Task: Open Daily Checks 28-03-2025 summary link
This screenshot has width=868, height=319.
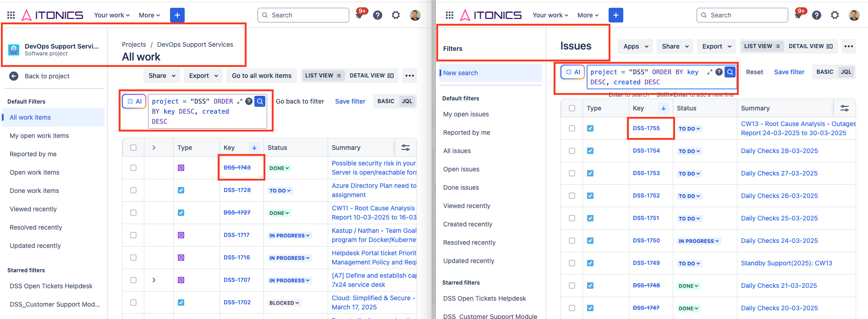Action: [x=780, y=151]
